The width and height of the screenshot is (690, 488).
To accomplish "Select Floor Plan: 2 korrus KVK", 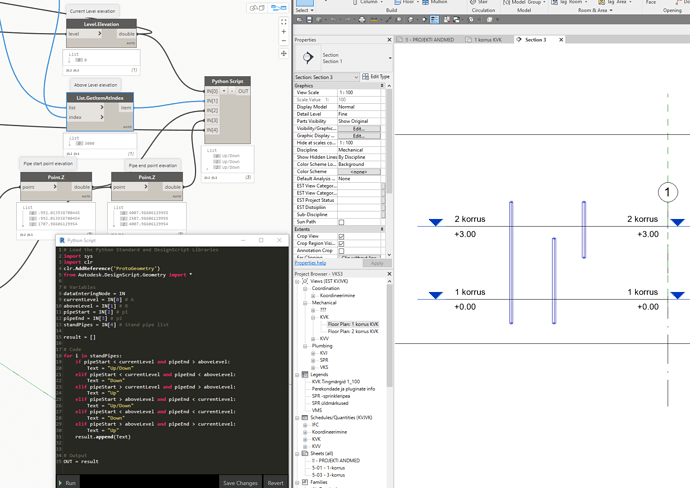I will tap(353, 331).
